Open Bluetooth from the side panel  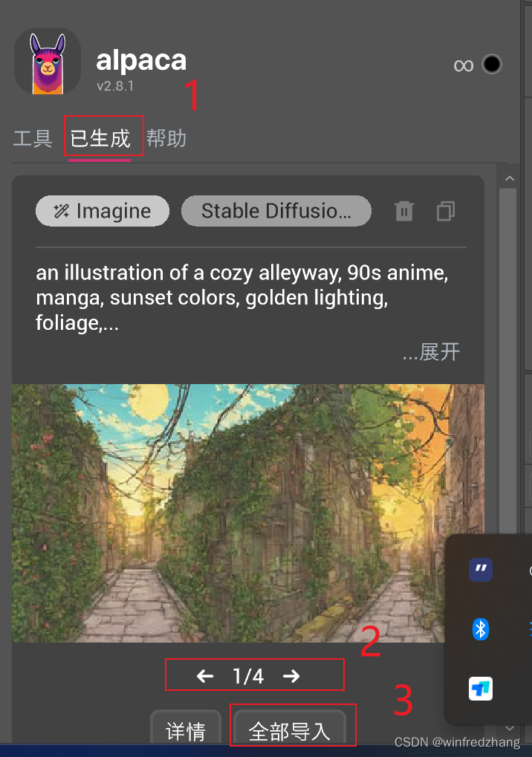click(480, 629)
